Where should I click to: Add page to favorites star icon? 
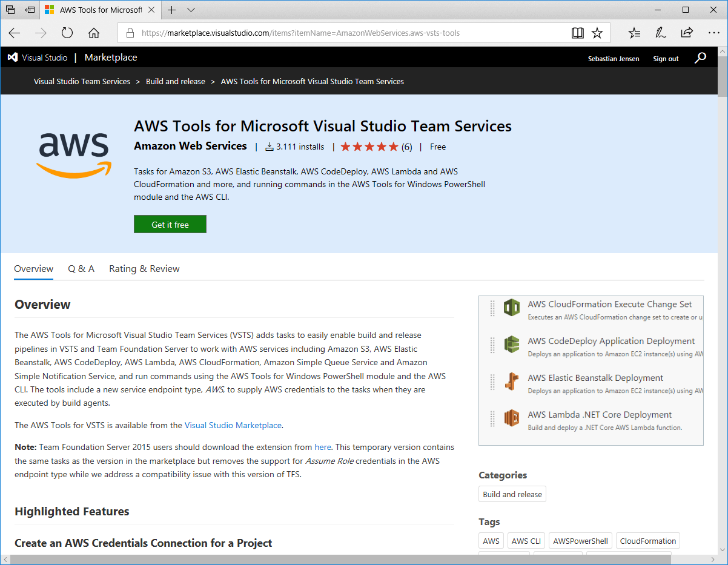[597, 33]
